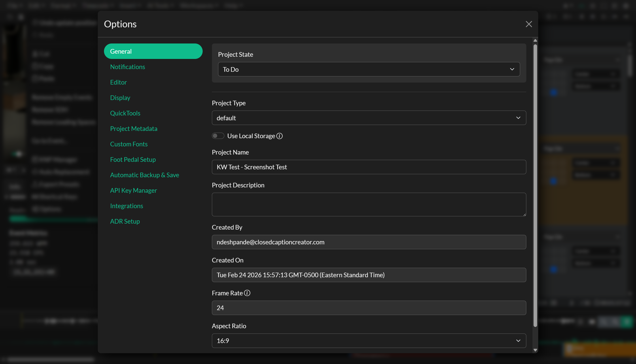Open the ADR Setup section
Viewport: 636px width, 364px height.
[x=125, y=221]
